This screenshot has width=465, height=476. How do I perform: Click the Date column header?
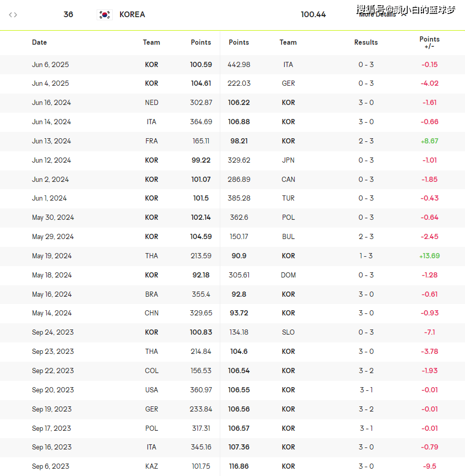point(39,43)
